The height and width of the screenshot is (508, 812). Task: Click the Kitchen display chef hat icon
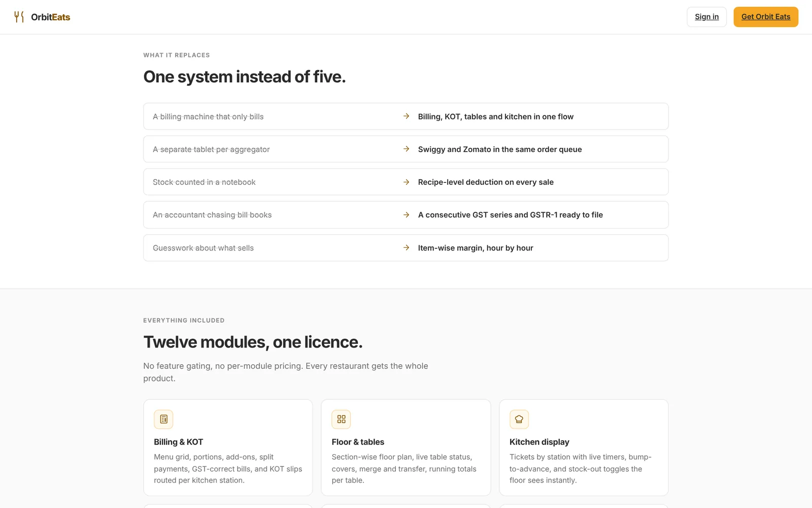519,419
